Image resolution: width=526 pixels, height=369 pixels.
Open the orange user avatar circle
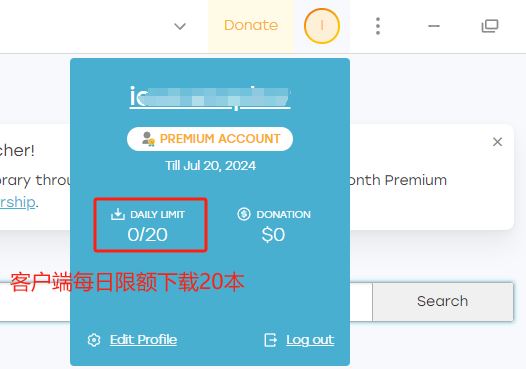pyautogui.click(x=322, y=26)
